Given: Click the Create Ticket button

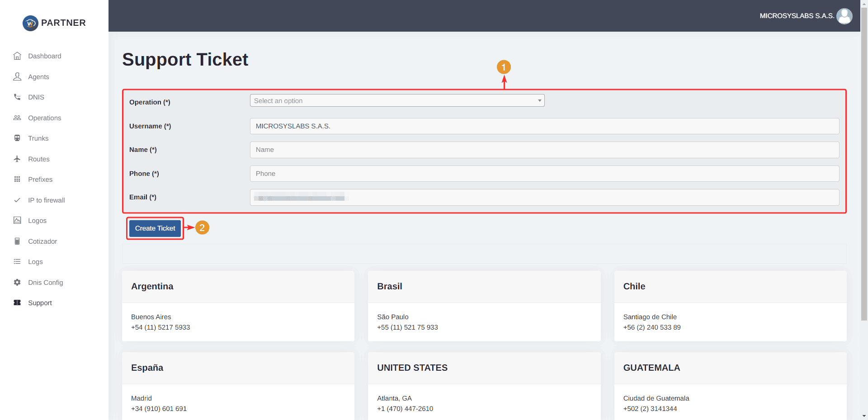Looking at the screenshot, I should 155,228.
